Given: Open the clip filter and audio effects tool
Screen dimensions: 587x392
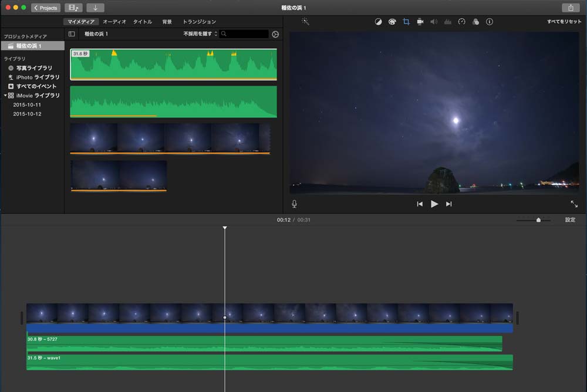Looking at the screenshot, I should pos(475,22).
